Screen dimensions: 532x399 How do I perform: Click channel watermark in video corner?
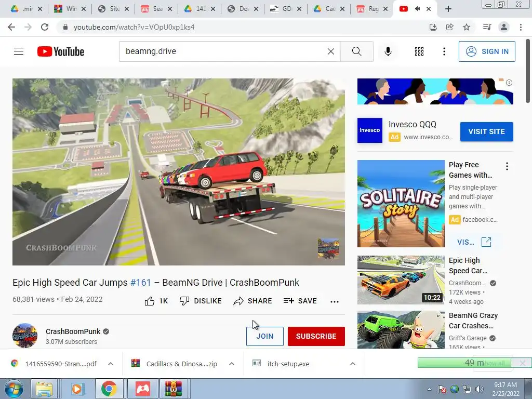point(328,248)
